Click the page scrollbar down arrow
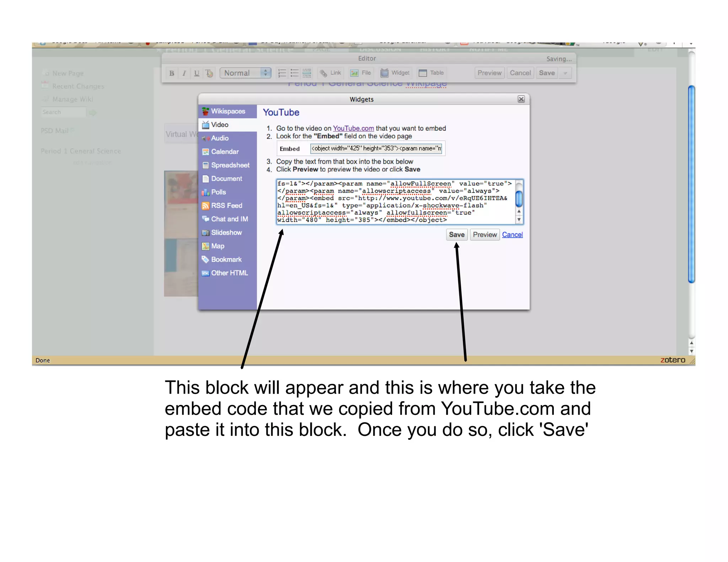The width and height of the screenshot is (728, 562). (x=691, y=351)
